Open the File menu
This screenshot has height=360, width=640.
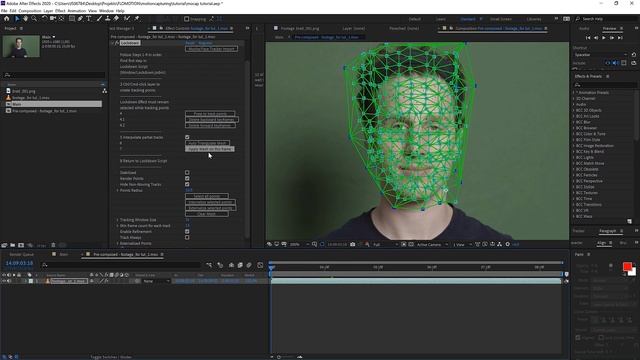click(x=4, y=11)
